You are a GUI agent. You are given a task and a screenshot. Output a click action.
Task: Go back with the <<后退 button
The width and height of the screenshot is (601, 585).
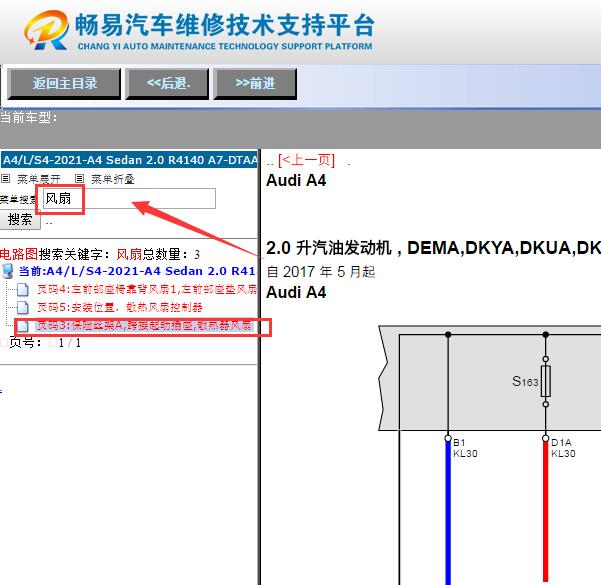point(167,84)
